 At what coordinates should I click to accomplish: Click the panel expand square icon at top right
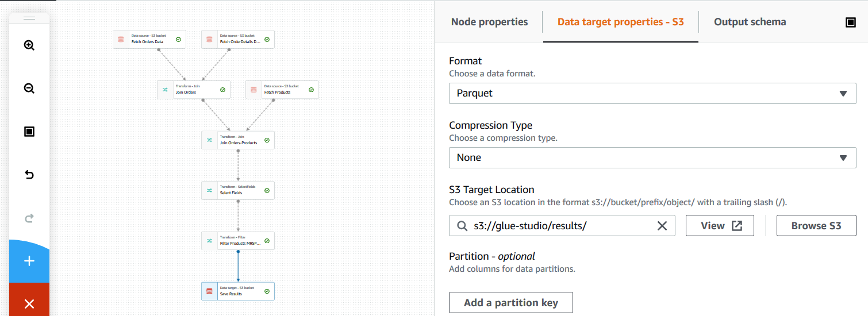click(x=851, y=22)
